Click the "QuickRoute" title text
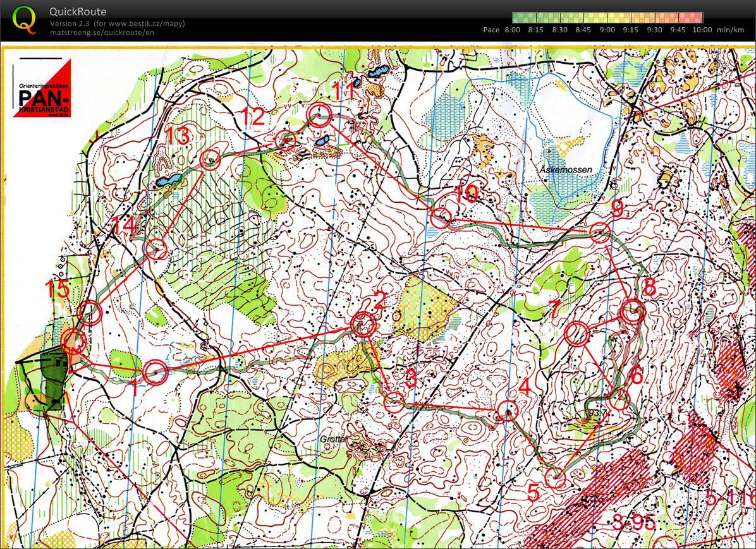This screenshot has width=756, height=549. click(x=78, y=11)
